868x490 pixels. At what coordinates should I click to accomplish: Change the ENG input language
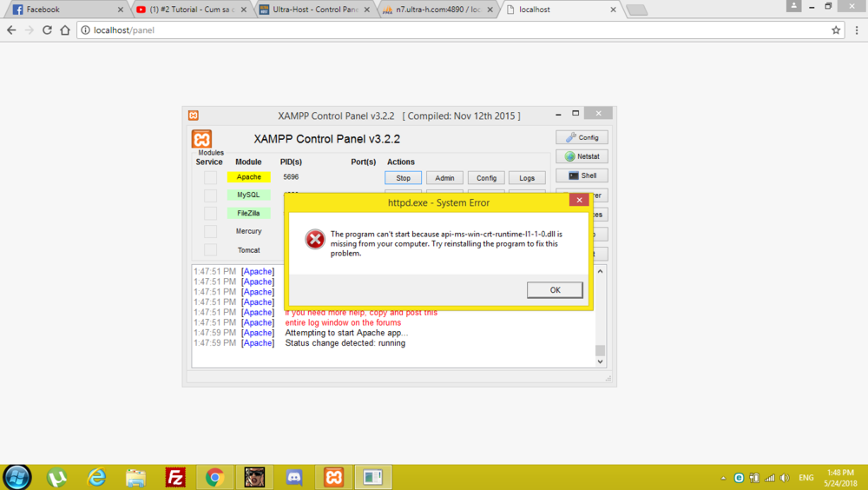point(806,478)
